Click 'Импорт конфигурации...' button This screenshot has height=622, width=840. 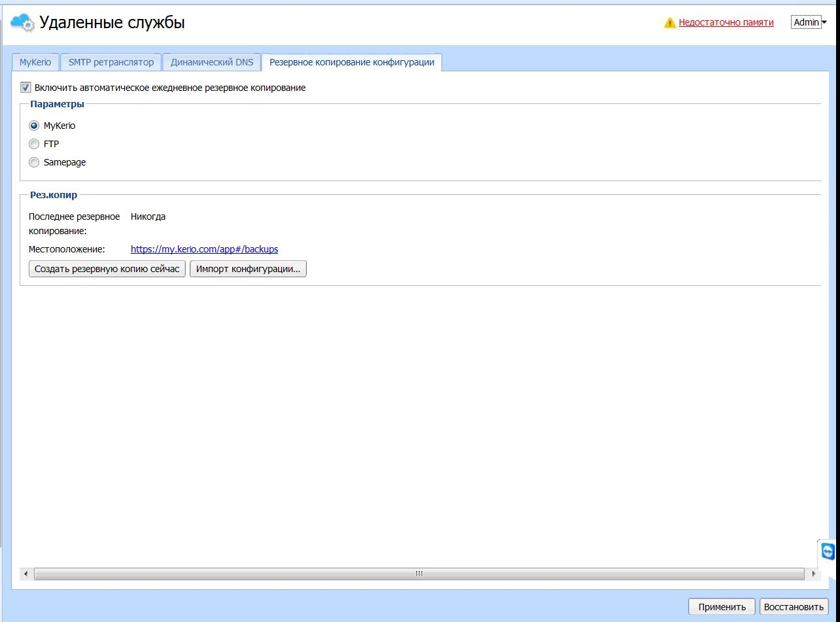pyautogui.click(x=248, y=269)
